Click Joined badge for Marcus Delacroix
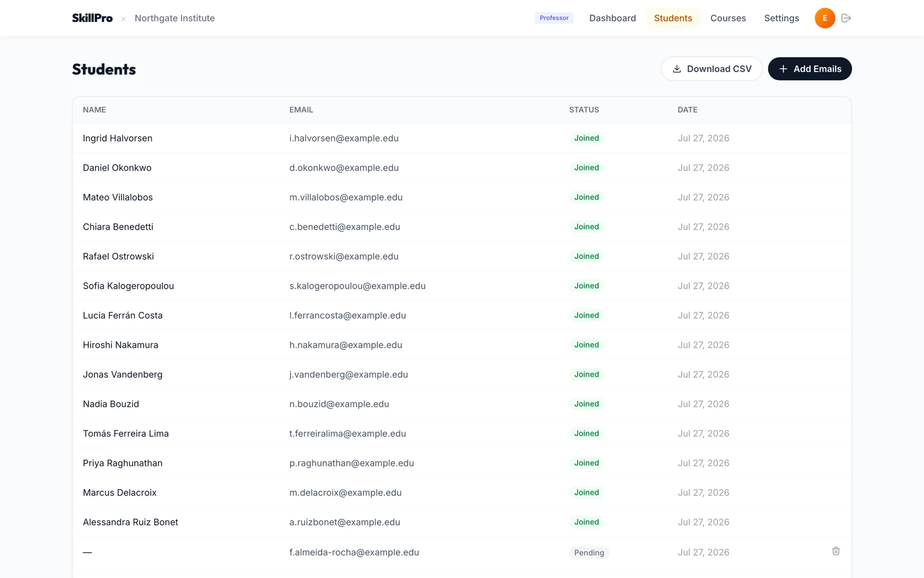This screenshot has width=924, height=578. coord(586,493)
